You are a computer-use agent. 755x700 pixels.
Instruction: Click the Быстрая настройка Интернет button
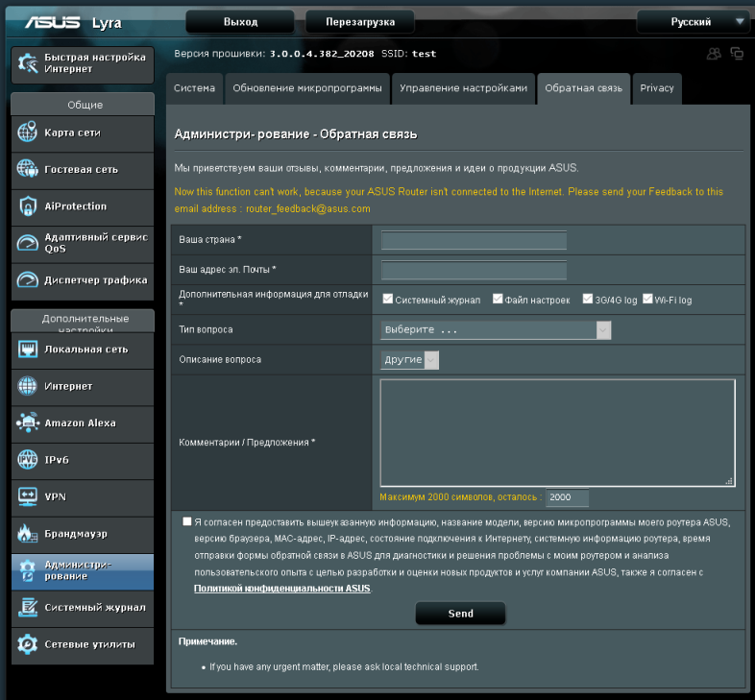click(x=83, y=64)
